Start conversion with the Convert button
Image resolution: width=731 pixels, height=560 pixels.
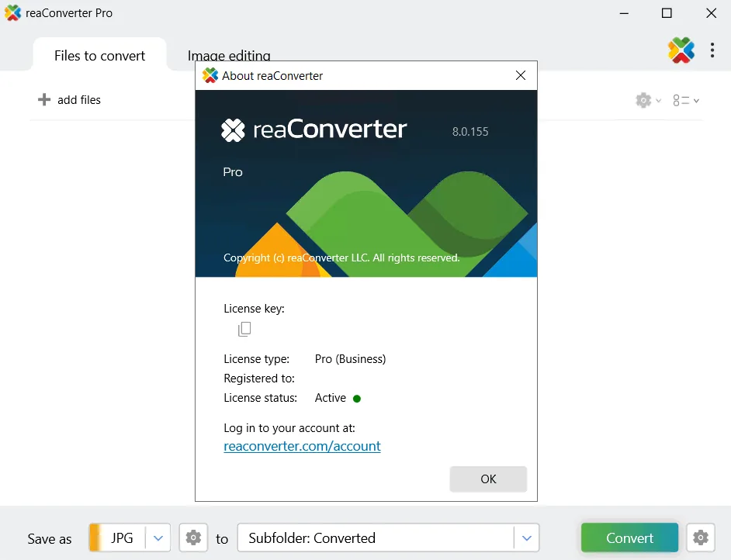coord(629,538)
